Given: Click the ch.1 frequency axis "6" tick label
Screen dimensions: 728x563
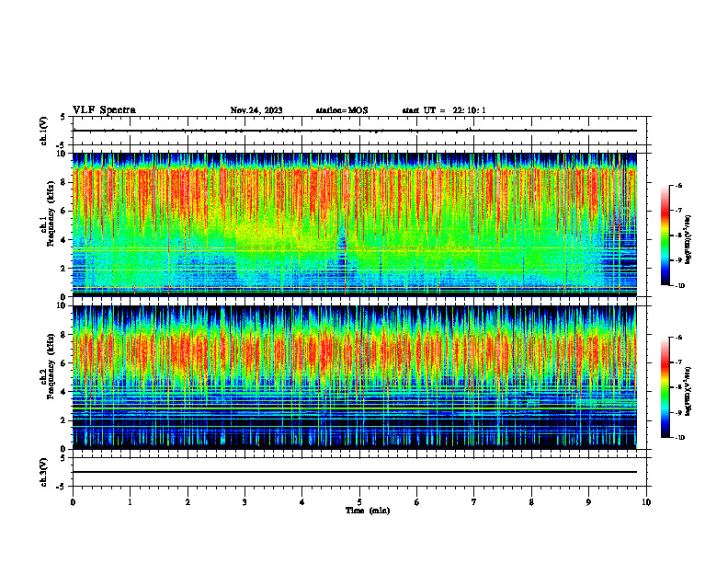Looking at the screenshot, I should 64,212.
